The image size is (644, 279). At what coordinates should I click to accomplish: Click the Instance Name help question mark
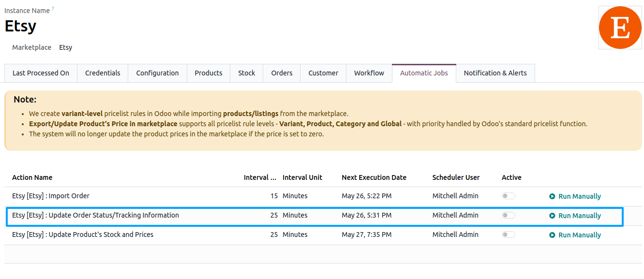(x=53, y=9)
